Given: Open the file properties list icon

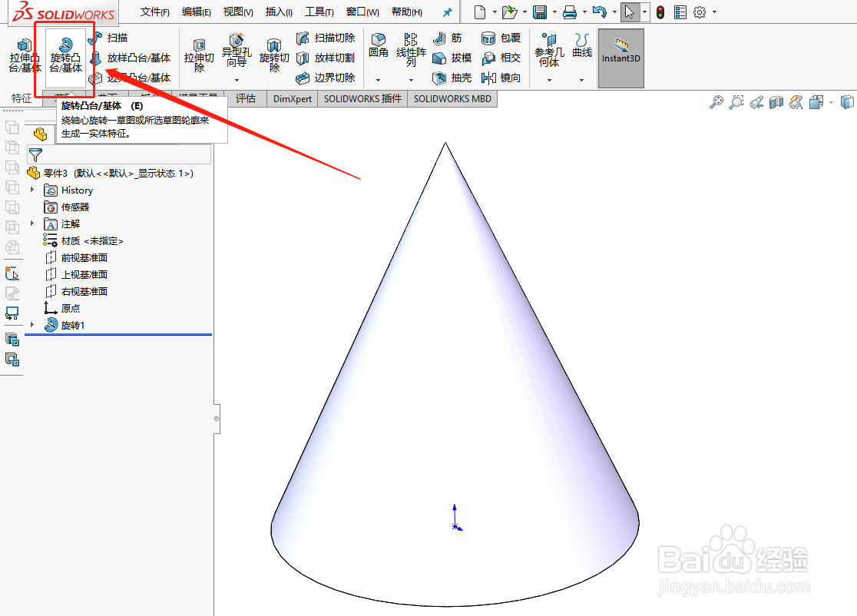Looking at the screenshot, I should [680, 12].
